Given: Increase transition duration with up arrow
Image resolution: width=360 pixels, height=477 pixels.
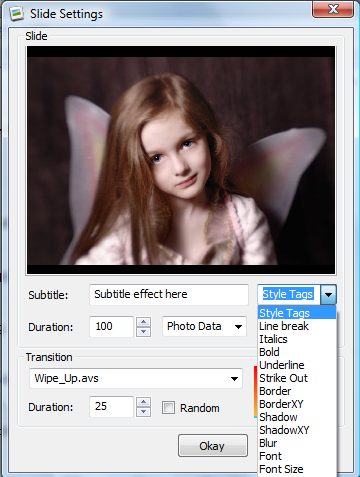Looking at the screenshot, I should click(143, 402).
